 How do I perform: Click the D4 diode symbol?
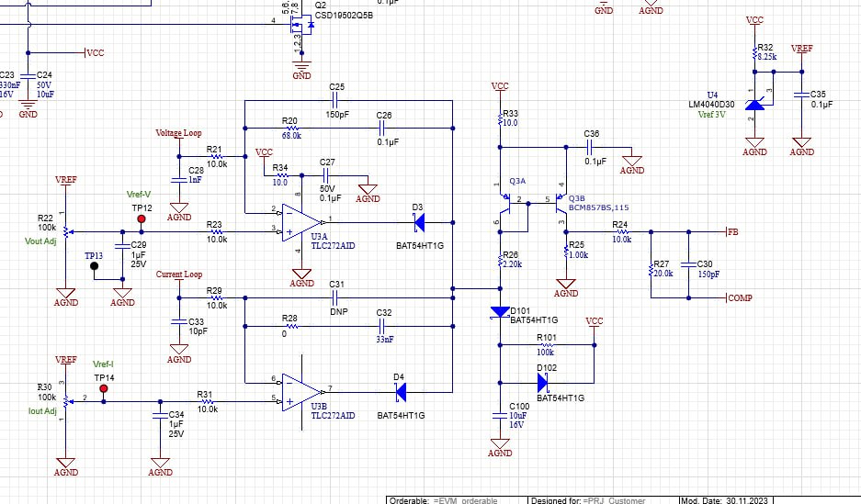pyautogui.click(x=401, y=392)
